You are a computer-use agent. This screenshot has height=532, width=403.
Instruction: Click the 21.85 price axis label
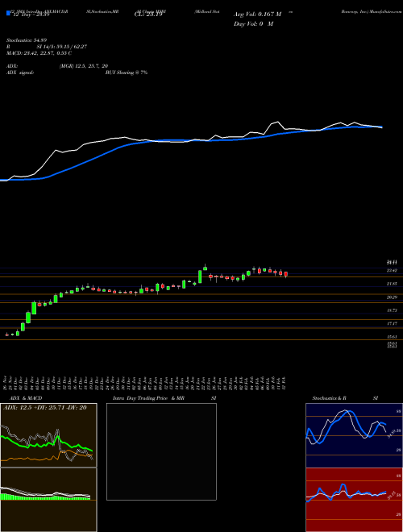[393, 284]
